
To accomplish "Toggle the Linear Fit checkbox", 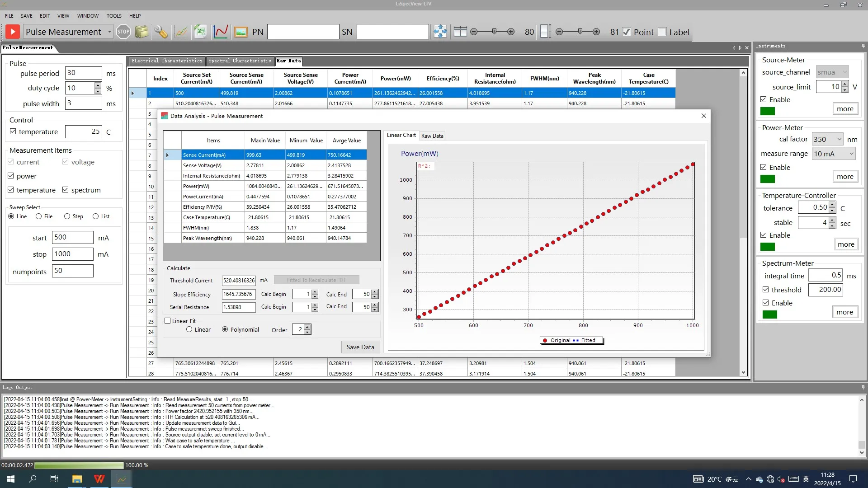I will pos(168,321).
